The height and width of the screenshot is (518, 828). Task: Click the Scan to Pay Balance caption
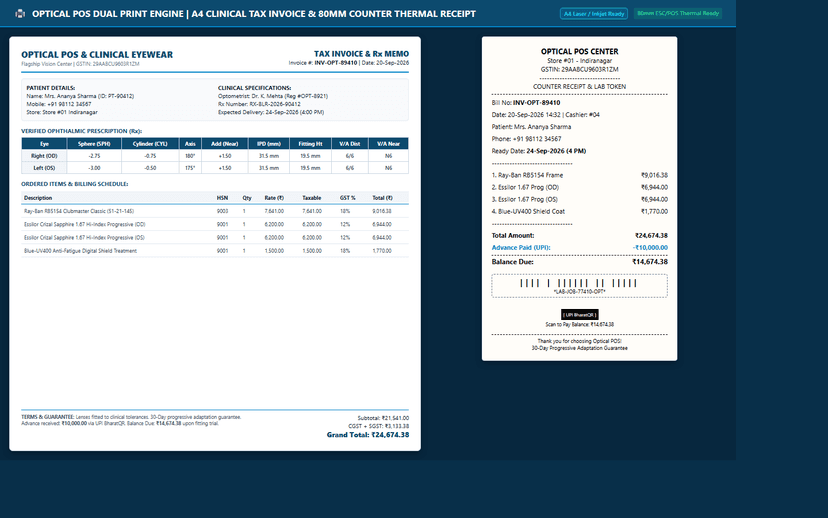pyautogui.click(x=579, y=325)
